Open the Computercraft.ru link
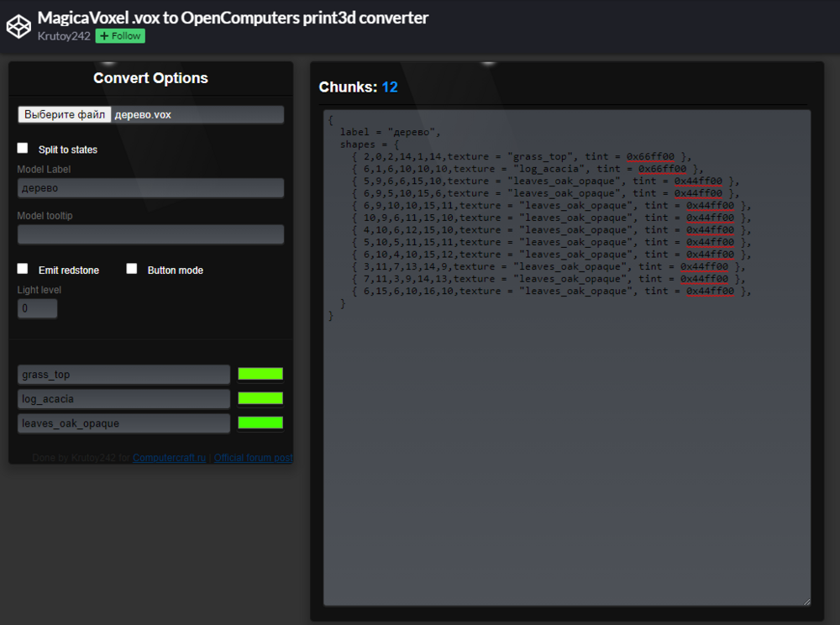Image resolution: width=840 pixels, height=625 pixels. pos(169,458)
